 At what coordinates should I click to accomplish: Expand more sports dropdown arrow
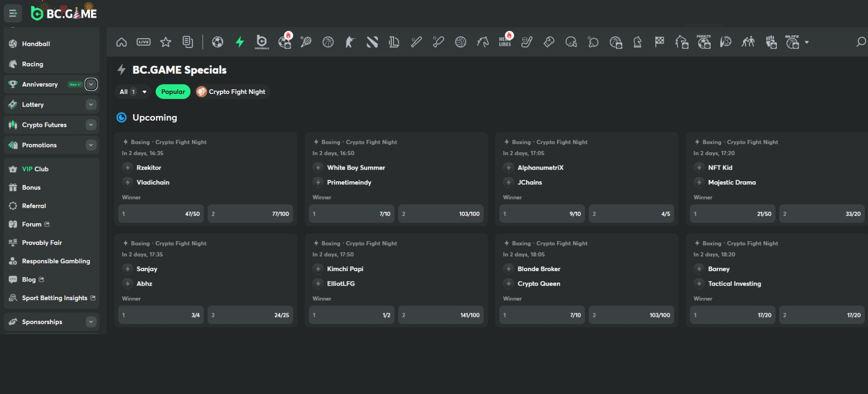tap(806, 42)
